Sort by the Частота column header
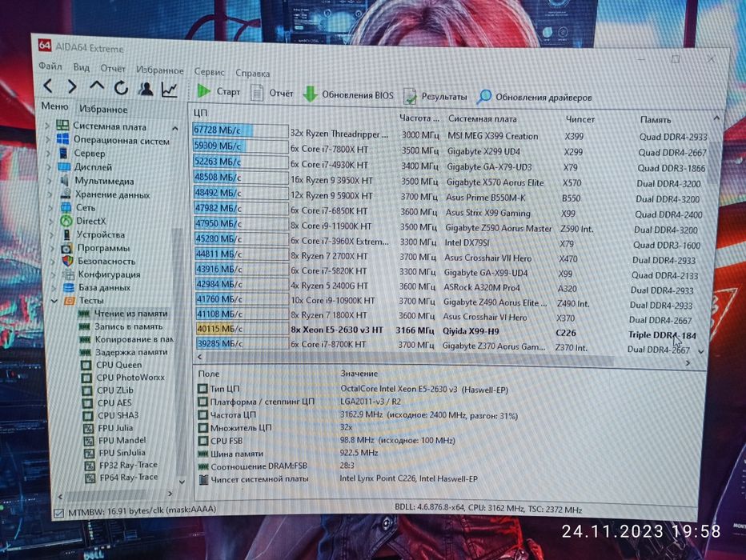Image resolution: width=746 pixels, height=560 pixels. click(x=419, y=118)
